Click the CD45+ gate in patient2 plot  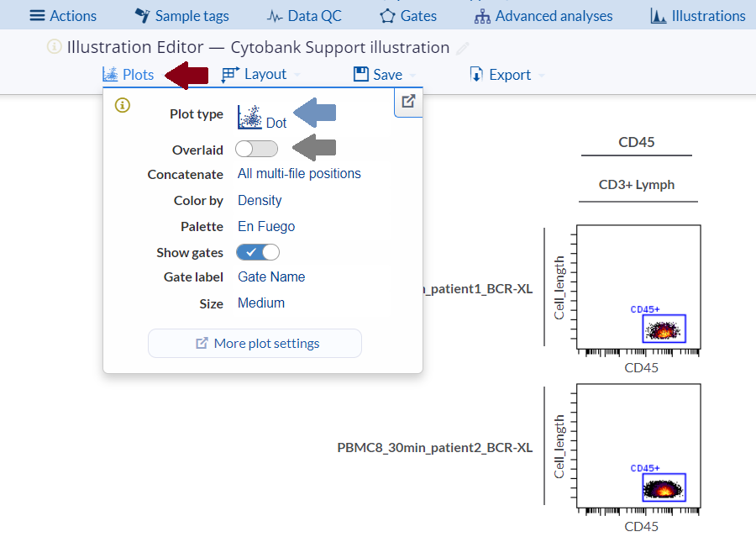tap(664, 487)
